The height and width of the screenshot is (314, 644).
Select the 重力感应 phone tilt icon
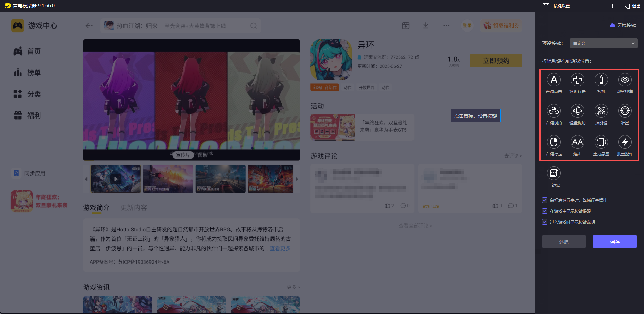pyautogui.click(x=601, y=142)
